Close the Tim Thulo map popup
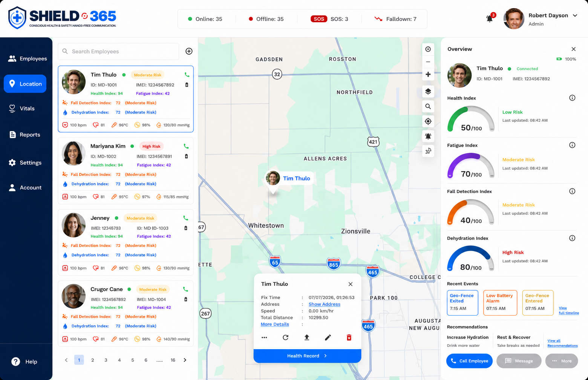588x380 pixels. coord(351,284)
